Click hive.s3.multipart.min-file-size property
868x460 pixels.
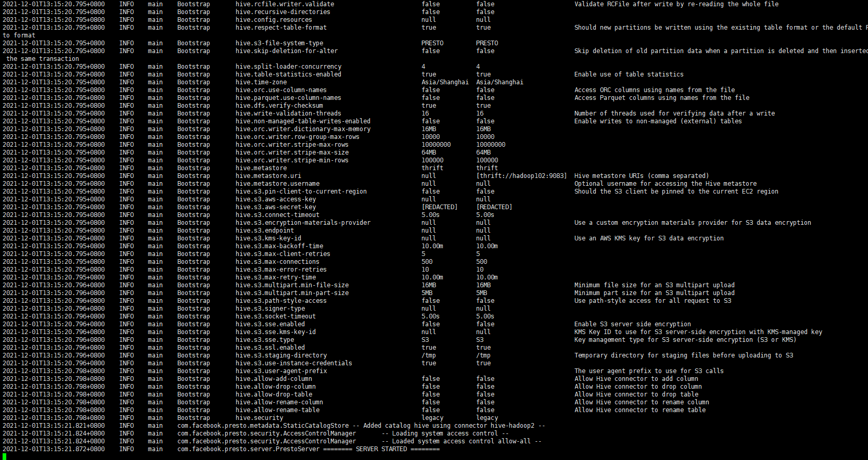tap(292, 285)
